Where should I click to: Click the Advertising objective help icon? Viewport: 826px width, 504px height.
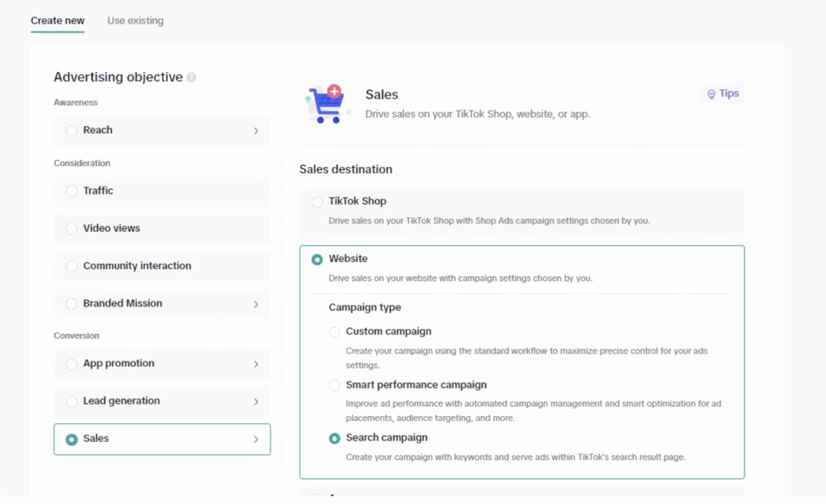pyautogui.click(x=191, y=77)
